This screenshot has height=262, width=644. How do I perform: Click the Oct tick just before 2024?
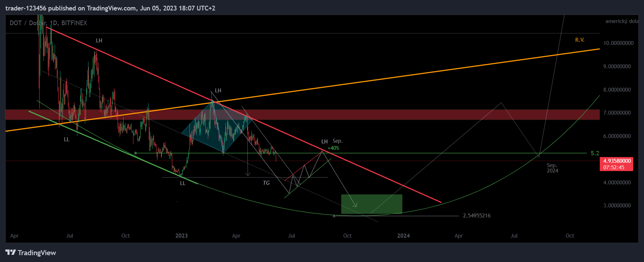(347, 236)
